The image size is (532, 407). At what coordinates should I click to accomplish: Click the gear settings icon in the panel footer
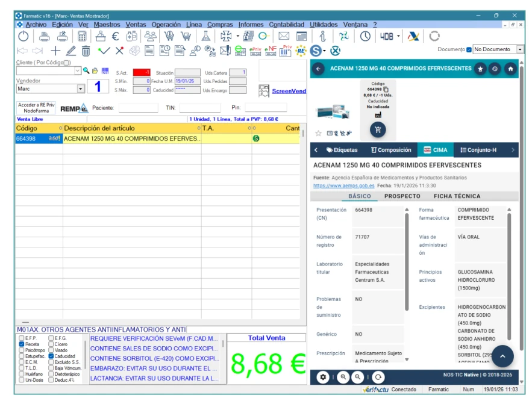pos(323,377)
